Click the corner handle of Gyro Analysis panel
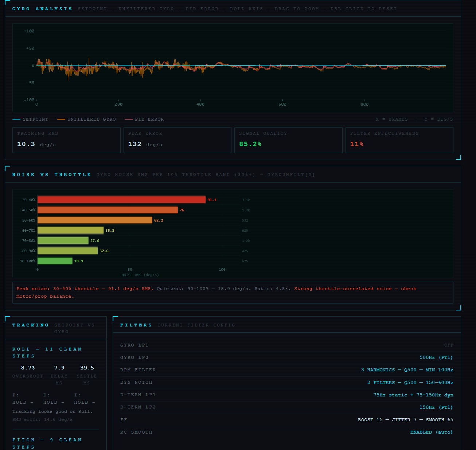476x450 pixels. click(x=459, y=157)
